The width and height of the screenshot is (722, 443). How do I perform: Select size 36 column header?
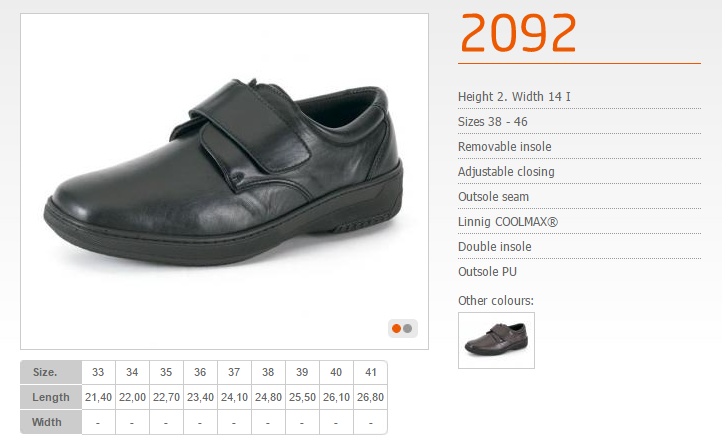tap(200, 372)
